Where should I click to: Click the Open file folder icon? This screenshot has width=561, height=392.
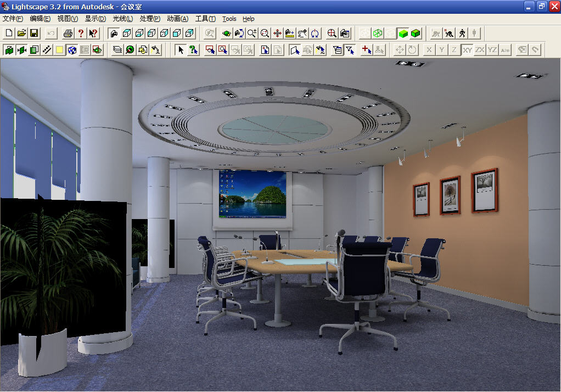coord(21,33)
